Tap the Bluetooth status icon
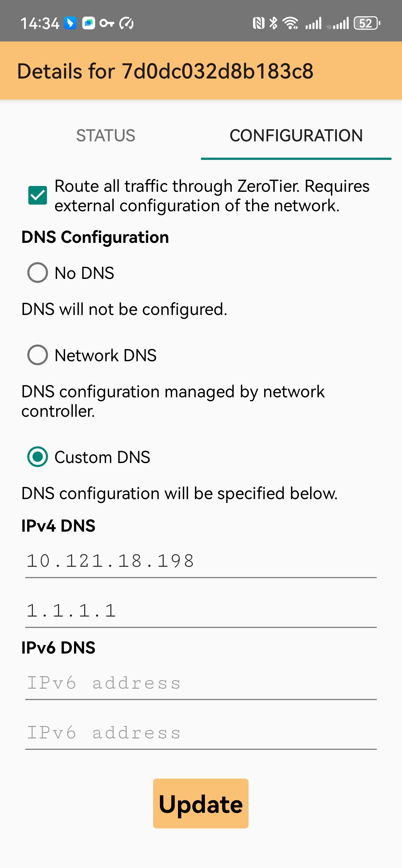 [x=274, y=23]
